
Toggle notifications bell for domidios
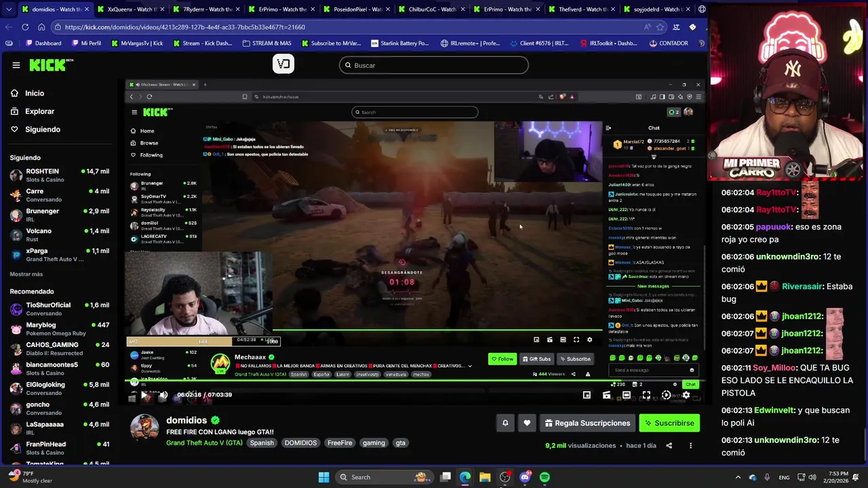click(505, 423)
